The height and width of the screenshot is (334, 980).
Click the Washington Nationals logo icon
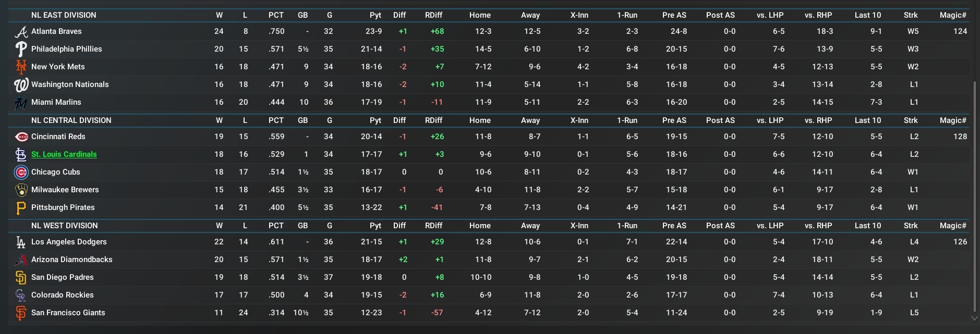pyautogui.click(x=21, y=85)
